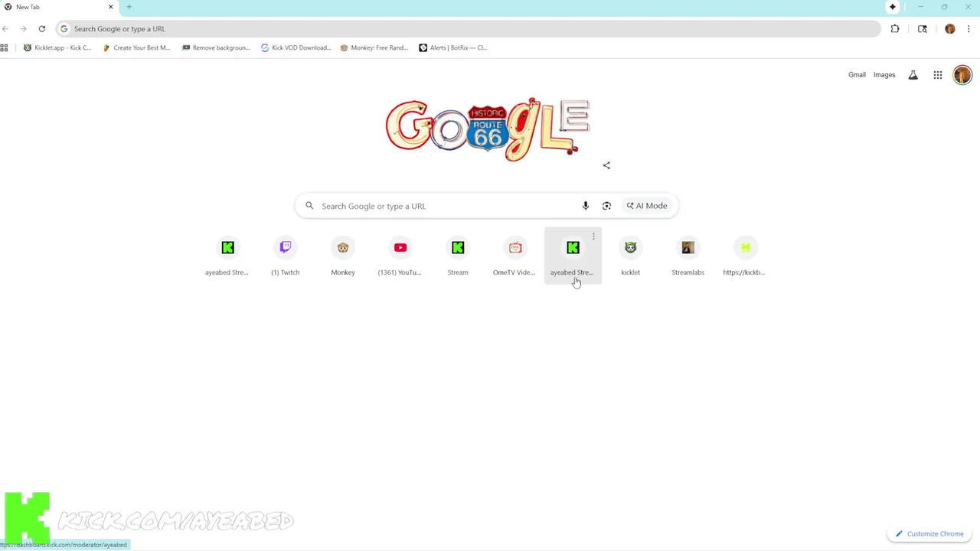Open a new tab with plus button
980x551 pixels.
129,7
